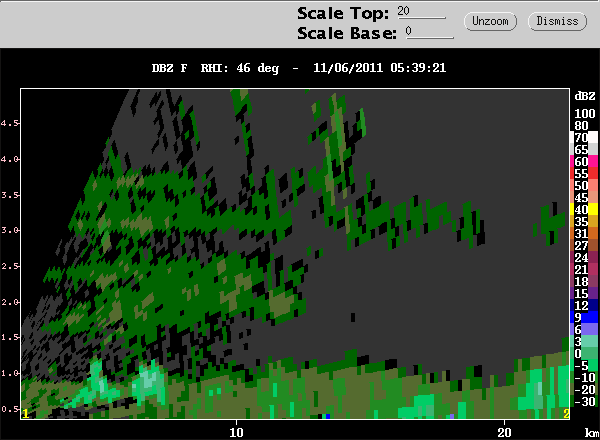600x440 pixels.
Task: Click the 4.5 height axis label
Action: tap(9, 123)
